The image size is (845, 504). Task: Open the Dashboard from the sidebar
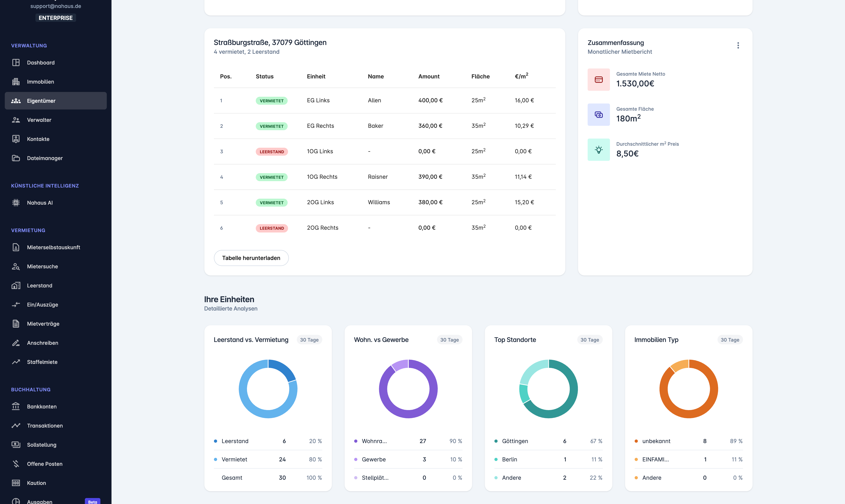(40, 63)
